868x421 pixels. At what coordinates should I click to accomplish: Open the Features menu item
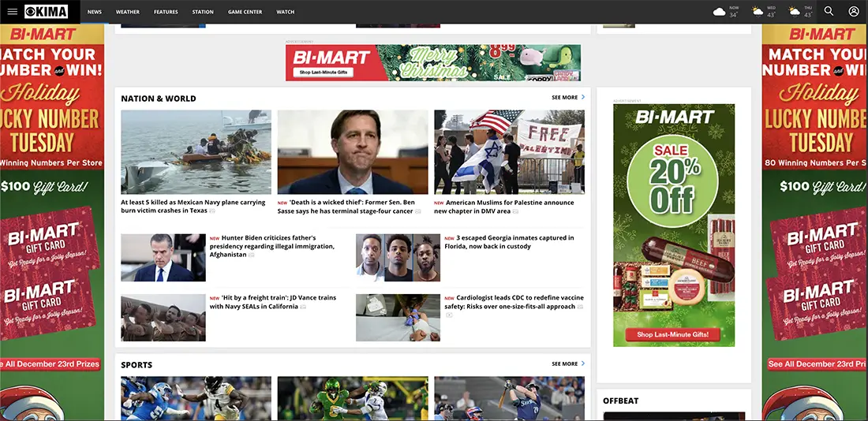(166, 12)
